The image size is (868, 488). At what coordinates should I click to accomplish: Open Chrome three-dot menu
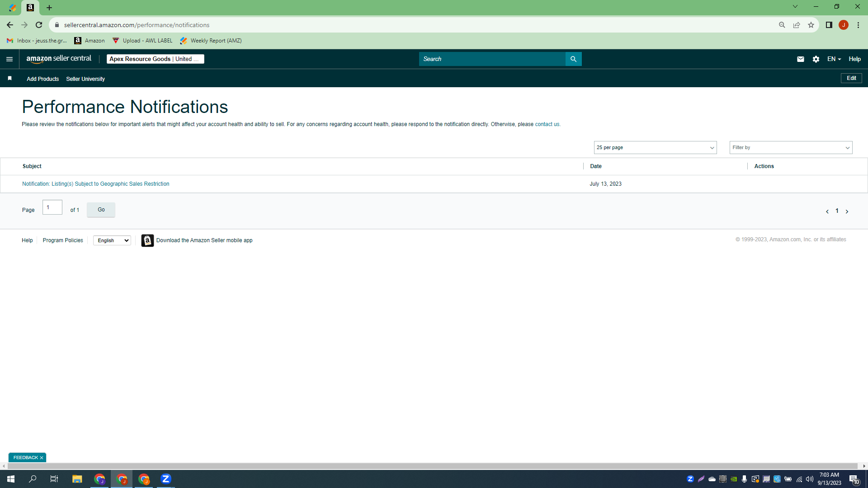[858, 25]
